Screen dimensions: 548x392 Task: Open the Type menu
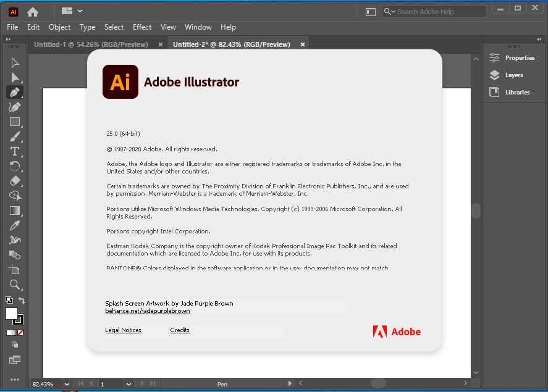87,27
